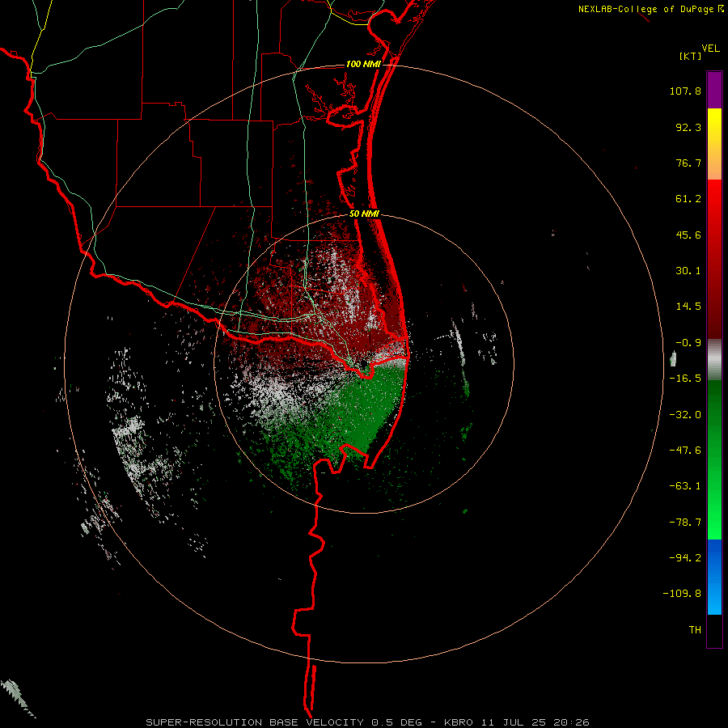Click the black TH segment of the color bar

(714, 630)
